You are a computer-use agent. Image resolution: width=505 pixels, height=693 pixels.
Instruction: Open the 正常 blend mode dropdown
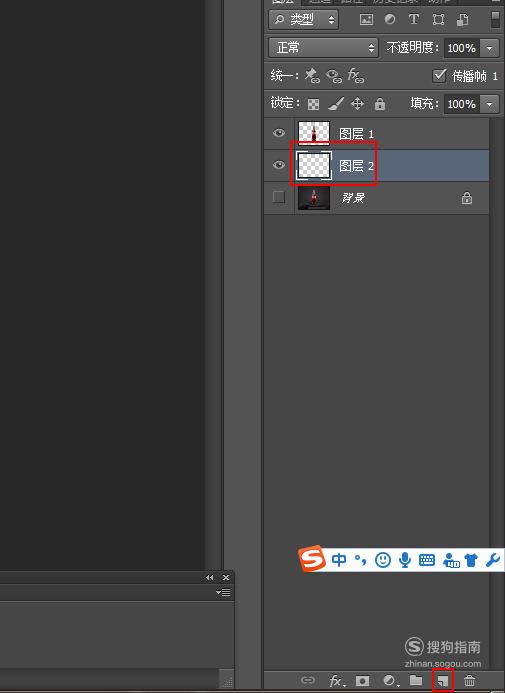click(x=323, y=48)
